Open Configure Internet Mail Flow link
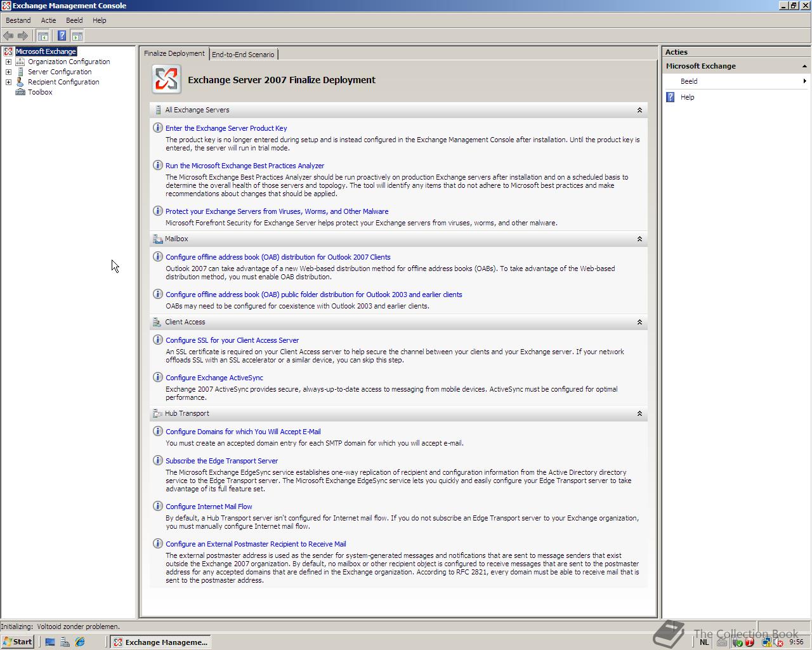 209,507
